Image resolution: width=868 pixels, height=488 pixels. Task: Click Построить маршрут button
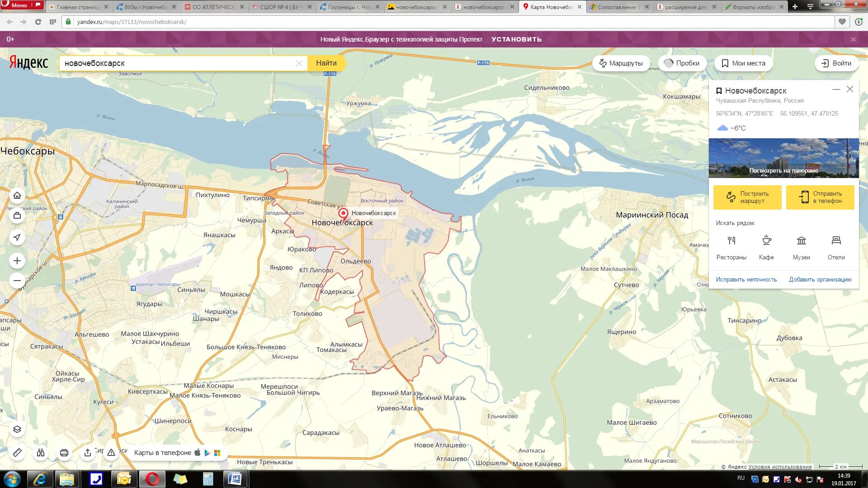pyautogui.click(x=747, y=197)
